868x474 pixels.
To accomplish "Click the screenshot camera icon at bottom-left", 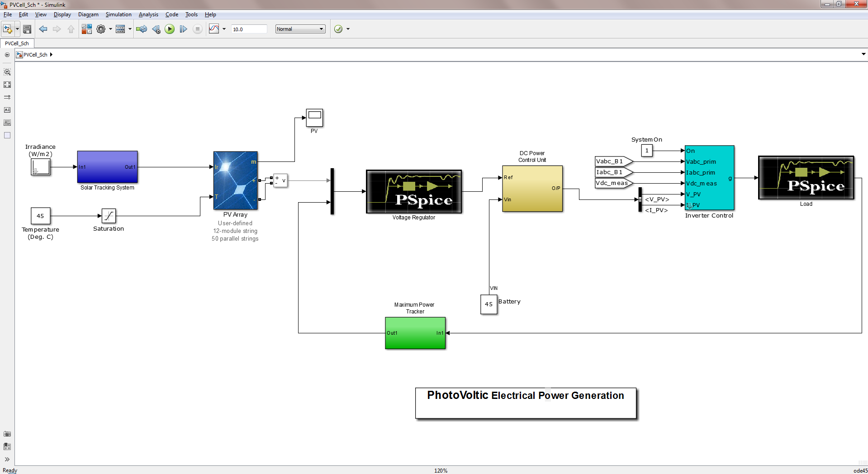I will click(x=7, y=434).
